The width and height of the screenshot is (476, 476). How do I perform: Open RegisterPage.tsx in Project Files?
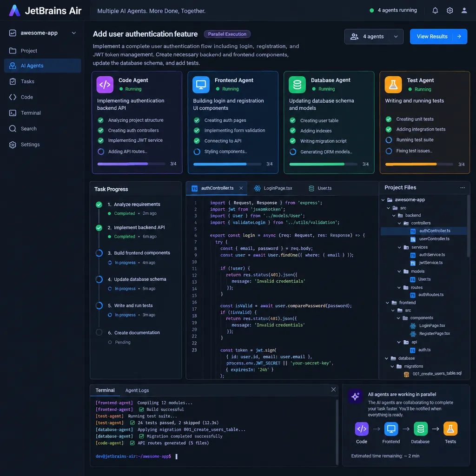[430, 334]
